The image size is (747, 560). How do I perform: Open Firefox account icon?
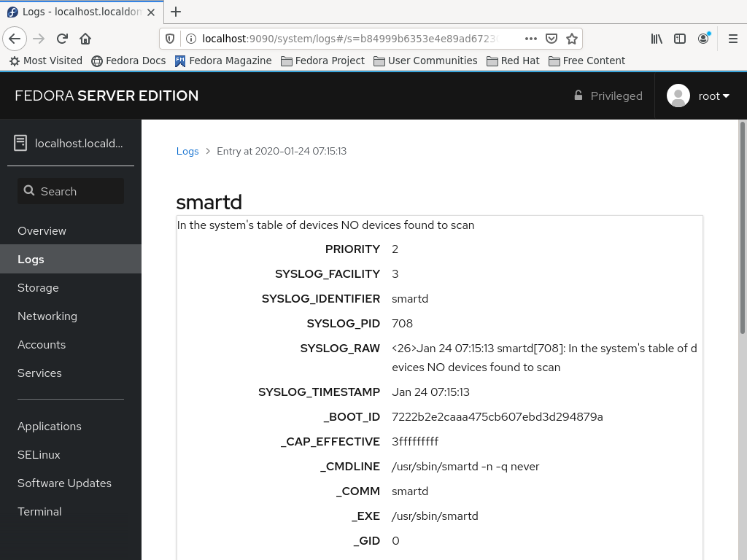pos(704,39)
